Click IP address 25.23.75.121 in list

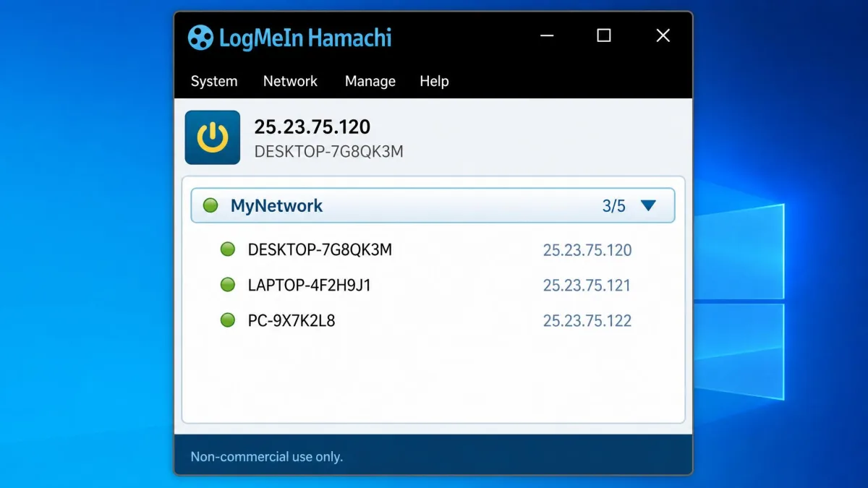(587, 286)
